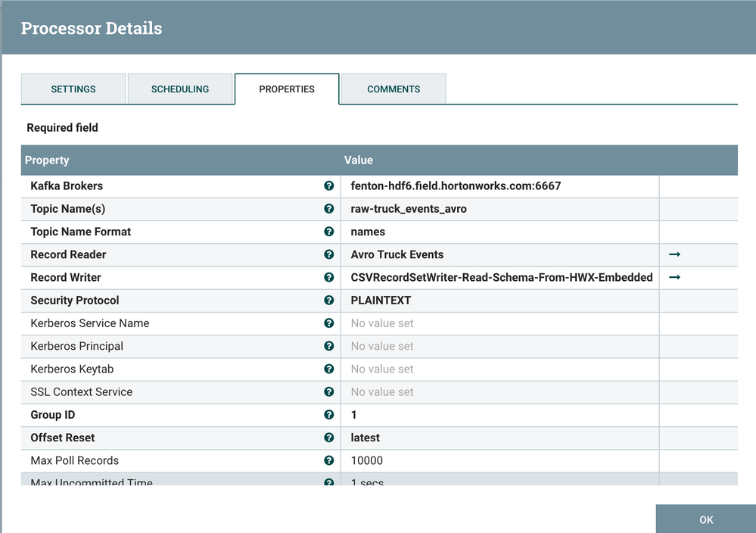Go to Record Writer service via arrow

tap(674, 278)
